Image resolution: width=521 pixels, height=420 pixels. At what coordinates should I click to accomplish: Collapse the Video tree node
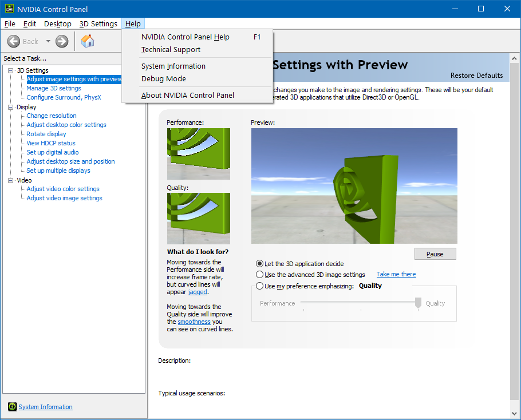11,180
